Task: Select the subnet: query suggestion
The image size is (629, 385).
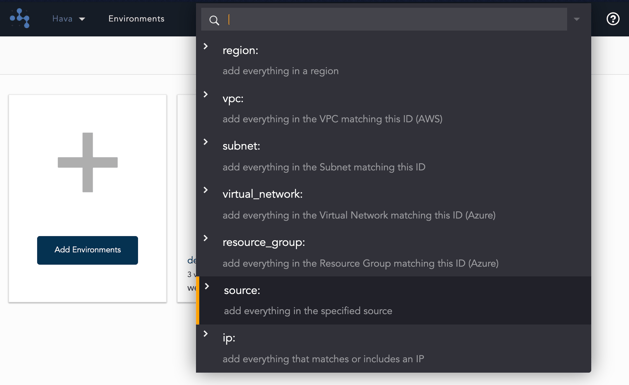Action: 394,156
